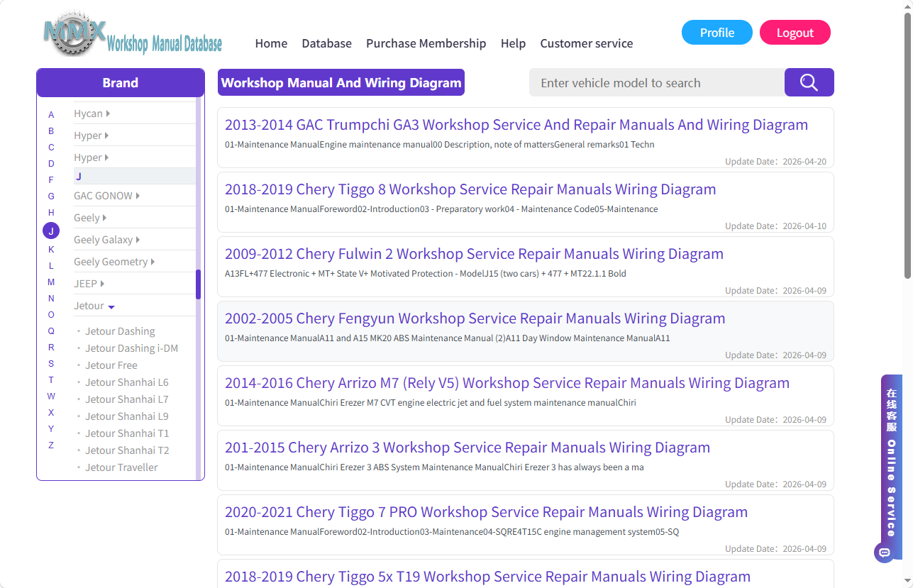Jump to brands starting with A
Viewport: 913px width, 588px height.
coord(51,115)
